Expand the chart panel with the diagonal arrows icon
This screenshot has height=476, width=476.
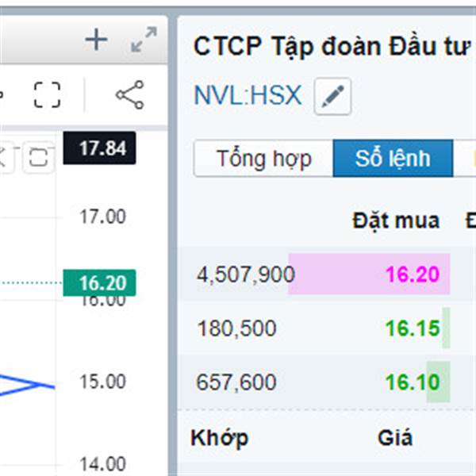pos(144,40)
